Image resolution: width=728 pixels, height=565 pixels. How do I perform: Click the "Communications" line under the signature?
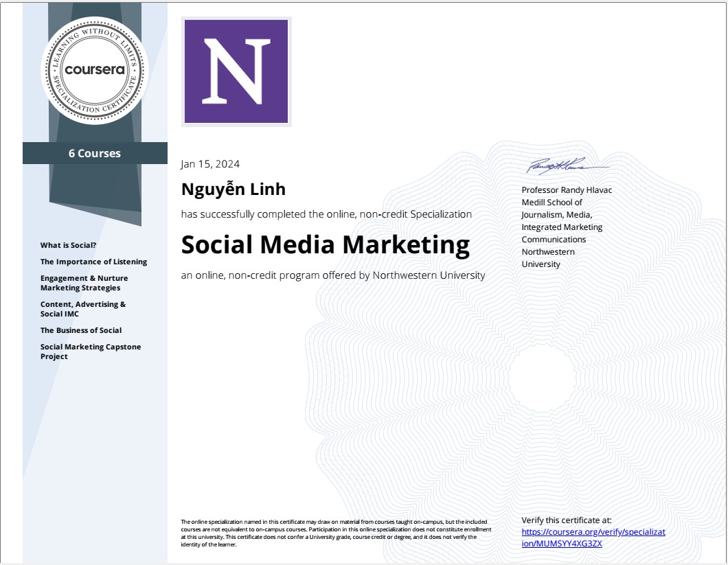tap(554, 240)
